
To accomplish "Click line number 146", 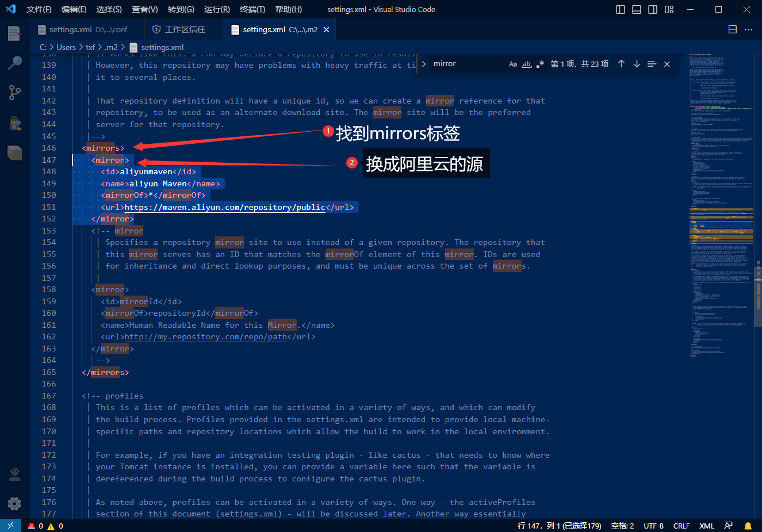I will 49,148.
